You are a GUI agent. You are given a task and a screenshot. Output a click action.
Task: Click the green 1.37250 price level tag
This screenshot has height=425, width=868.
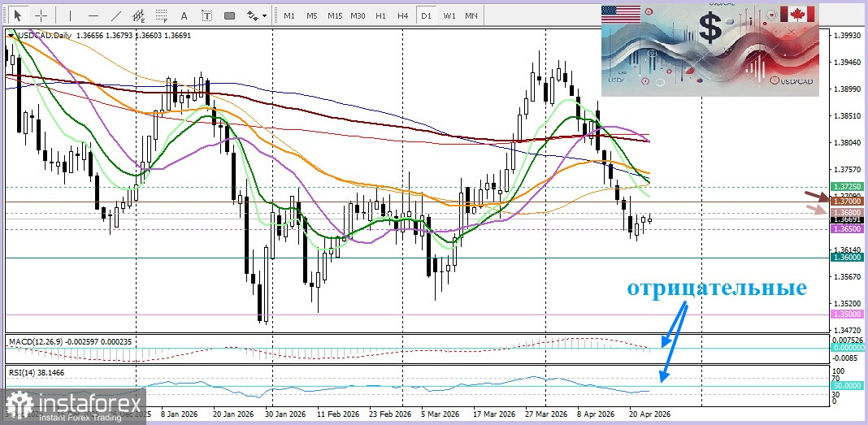(x=847, y=187)
